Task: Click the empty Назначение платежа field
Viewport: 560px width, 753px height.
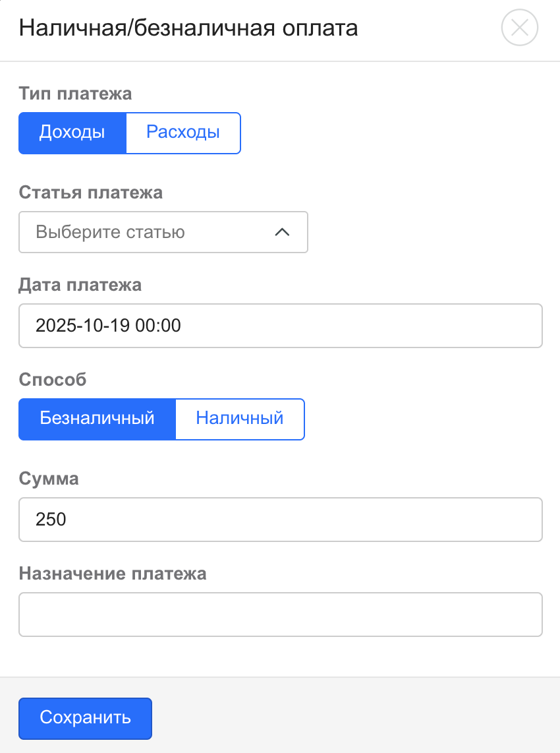Action: point(280,615)
